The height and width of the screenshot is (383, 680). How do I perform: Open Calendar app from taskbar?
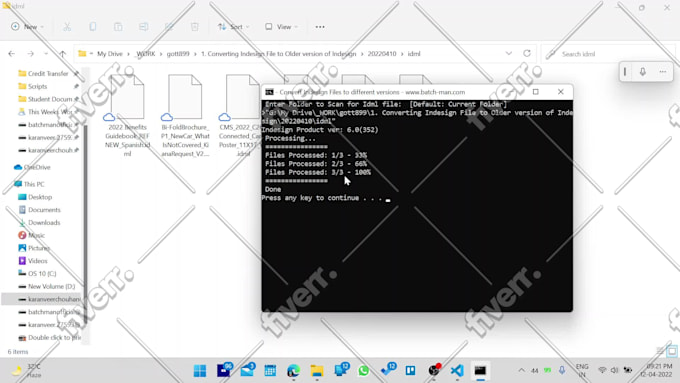point(270,370)
